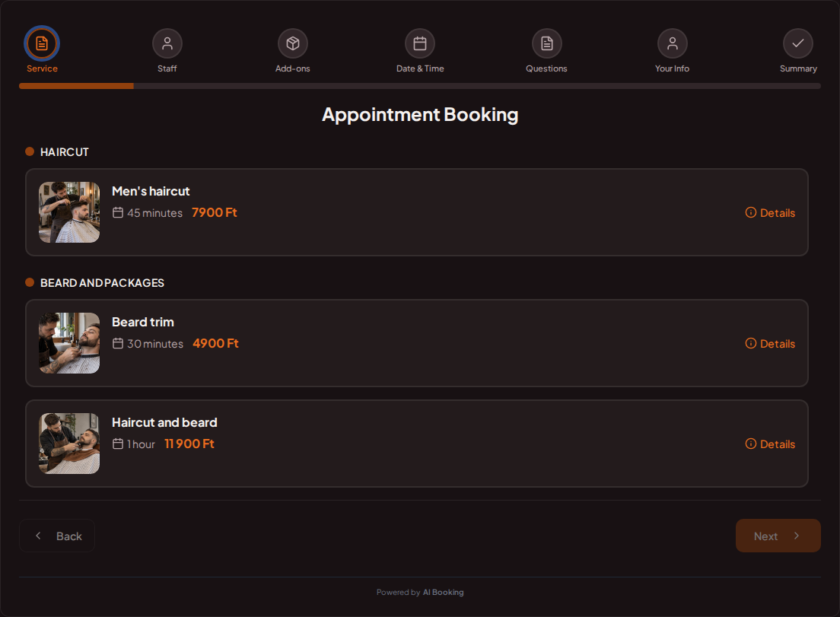The image size is (840, 617).
Task: Choose the Beard trim service title
Action: coord(142,322)
